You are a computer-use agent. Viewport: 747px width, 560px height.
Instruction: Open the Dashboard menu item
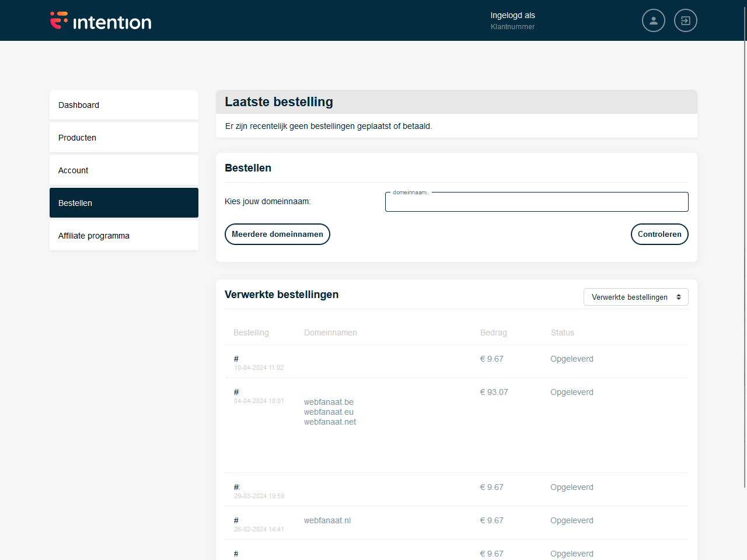click(124, 105)
